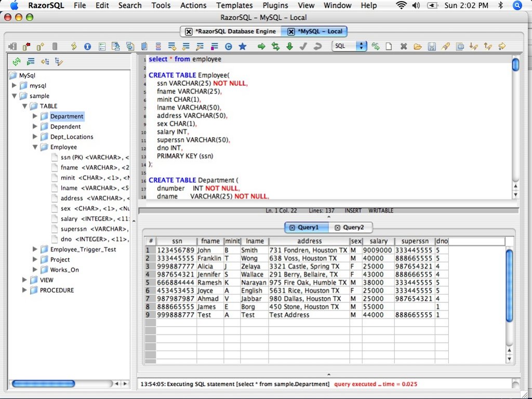The image size is (532, 399).
Task: Expand the PROCEDURE folder node
Action: (24, 290)
